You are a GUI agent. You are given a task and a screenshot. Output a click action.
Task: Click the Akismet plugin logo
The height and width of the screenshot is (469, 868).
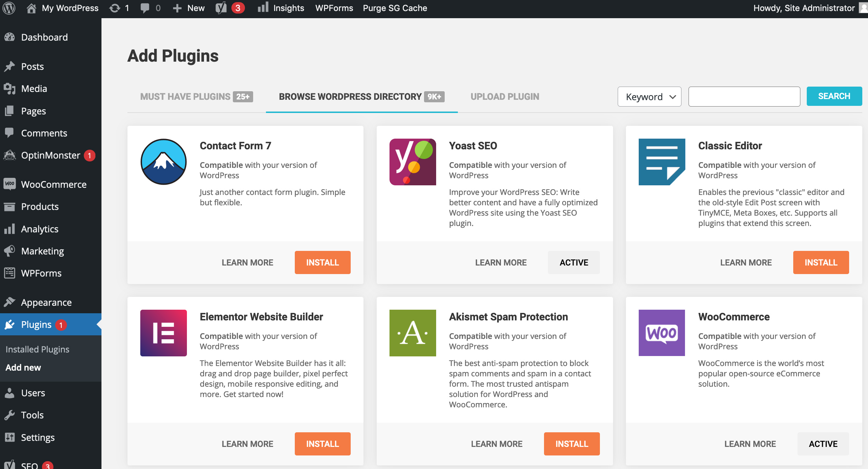click(413, 333)
